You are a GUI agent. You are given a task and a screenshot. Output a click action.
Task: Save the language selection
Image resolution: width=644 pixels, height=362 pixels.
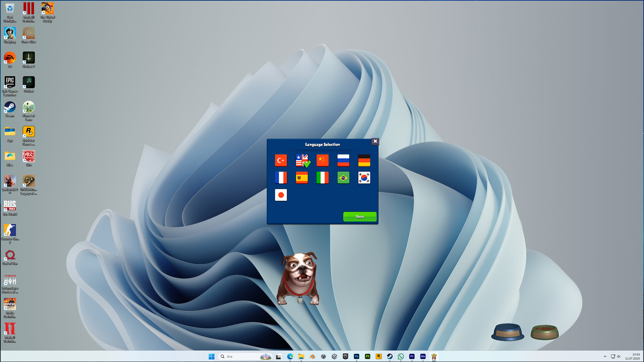360,217
